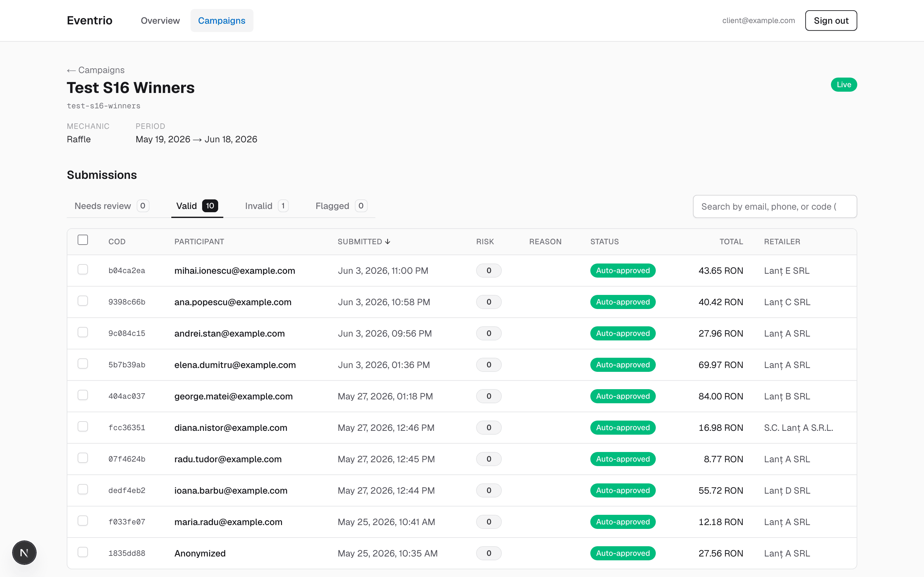Focus the search by email field
Image resolution: width=924 pixels, height=577 pixels.
click(775, 206)
